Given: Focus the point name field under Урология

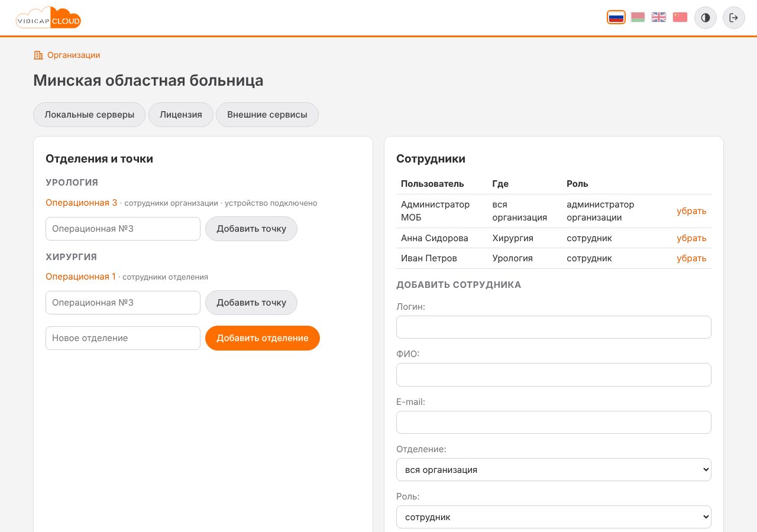Looking at the screenshot, I should (x=123, y=229).
